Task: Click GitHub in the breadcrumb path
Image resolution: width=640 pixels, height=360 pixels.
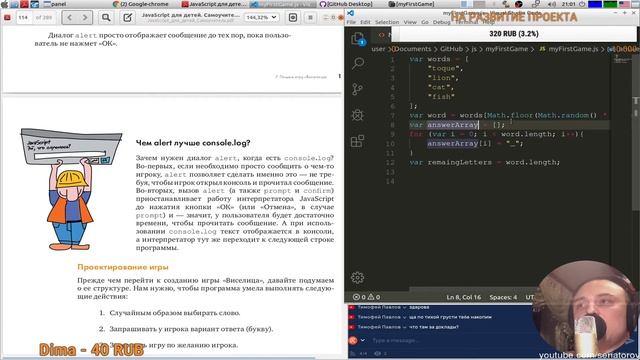Action: (451, 49)
